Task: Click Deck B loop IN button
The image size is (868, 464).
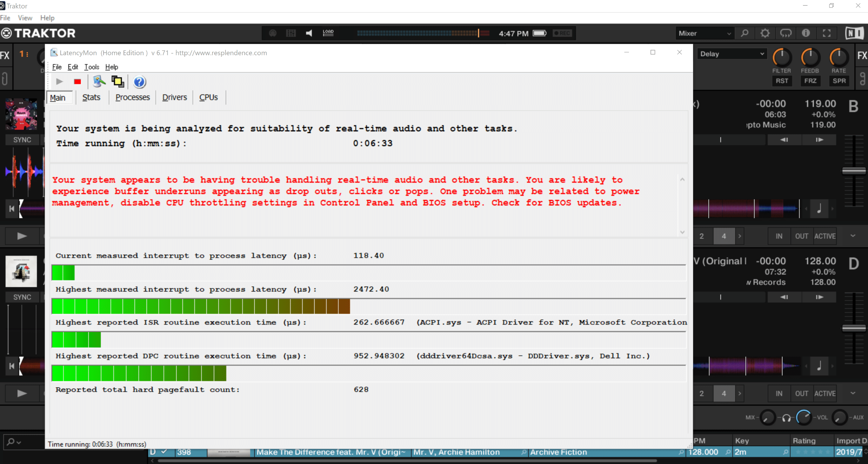Action: click(x=779, y=236)
